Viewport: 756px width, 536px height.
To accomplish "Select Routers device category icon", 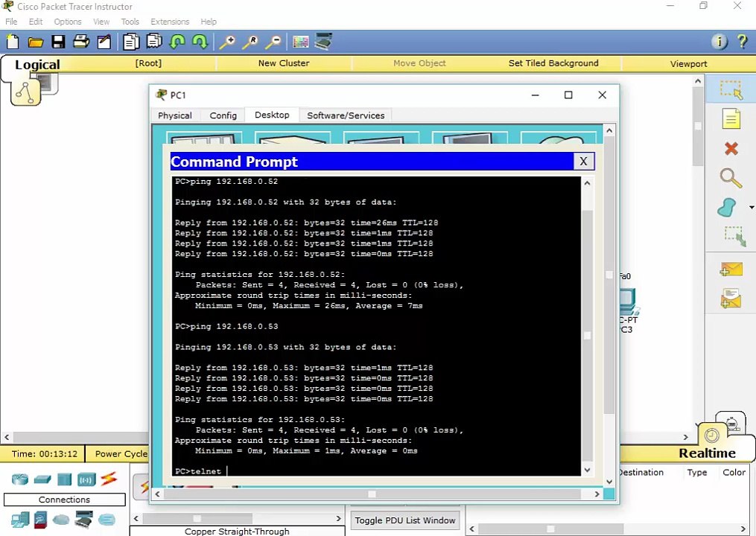I will tap(20, 479).
